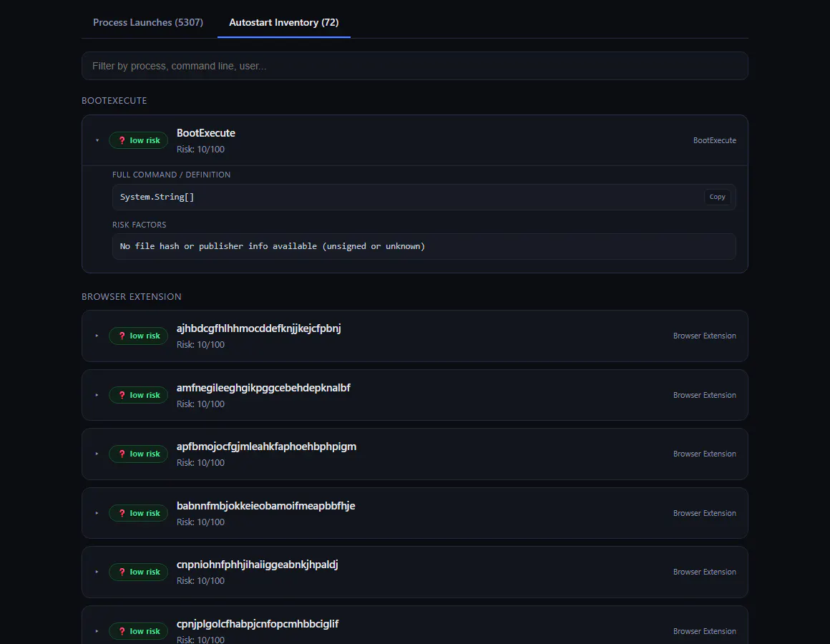830x644 pixels.
Task: Click the BootExecute type label on the right
Action: [x=715, y=140]
